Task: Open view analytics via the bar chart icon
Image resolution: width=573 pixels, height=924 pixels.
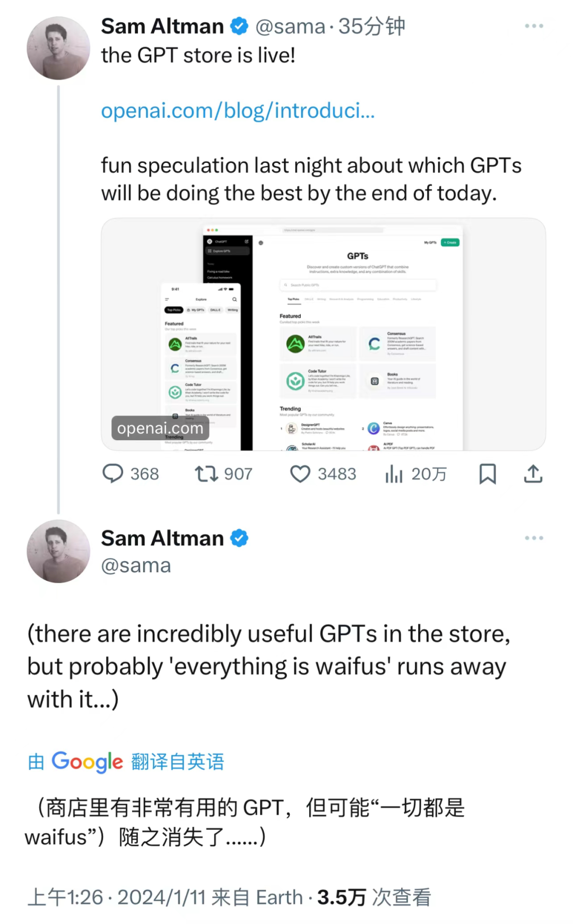Action: tap(394, 474)
